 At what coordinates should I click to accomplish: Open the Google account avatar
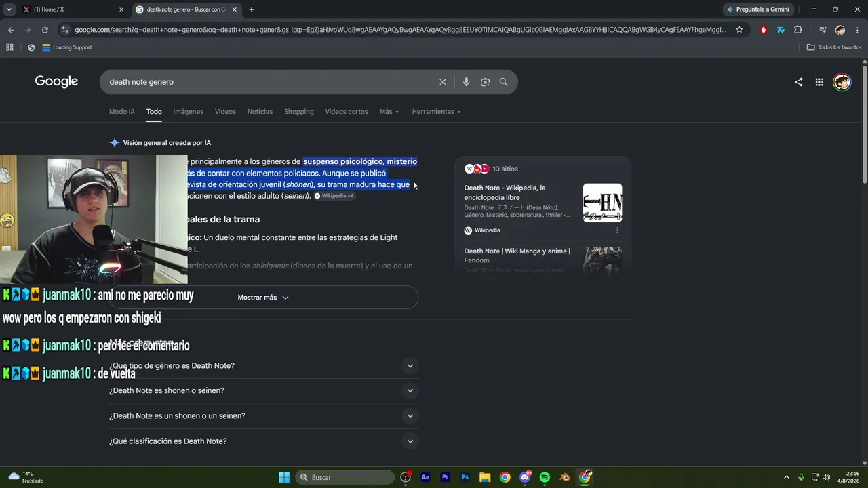click(842, 82)
